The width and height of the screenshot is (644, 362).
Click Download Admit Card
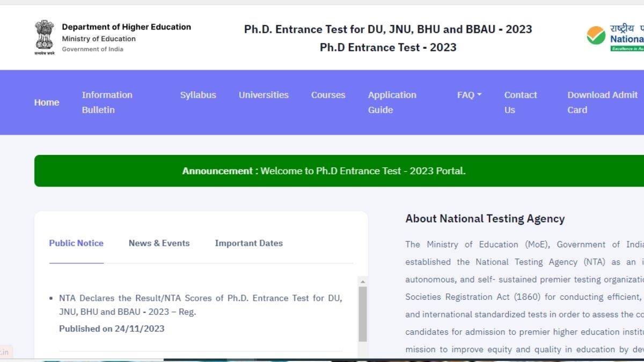(x=602, y=102)
